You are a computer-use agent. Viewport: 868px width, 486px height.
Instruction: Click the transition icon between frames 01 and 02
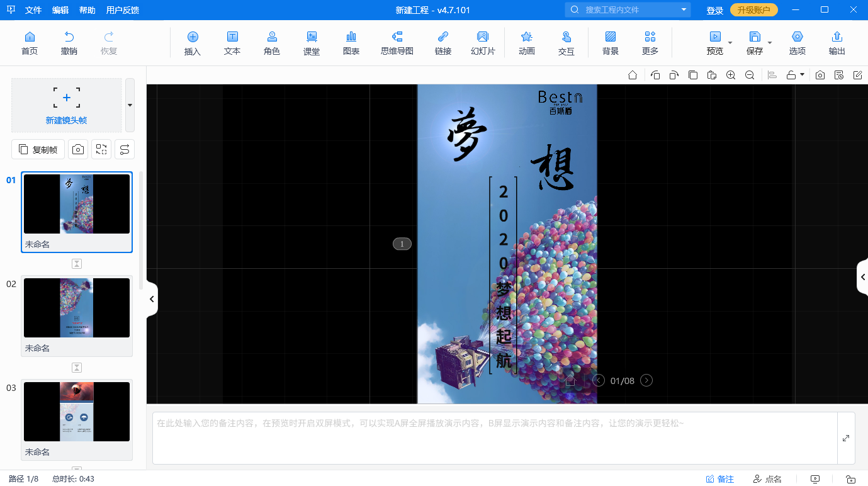[77, 264]
